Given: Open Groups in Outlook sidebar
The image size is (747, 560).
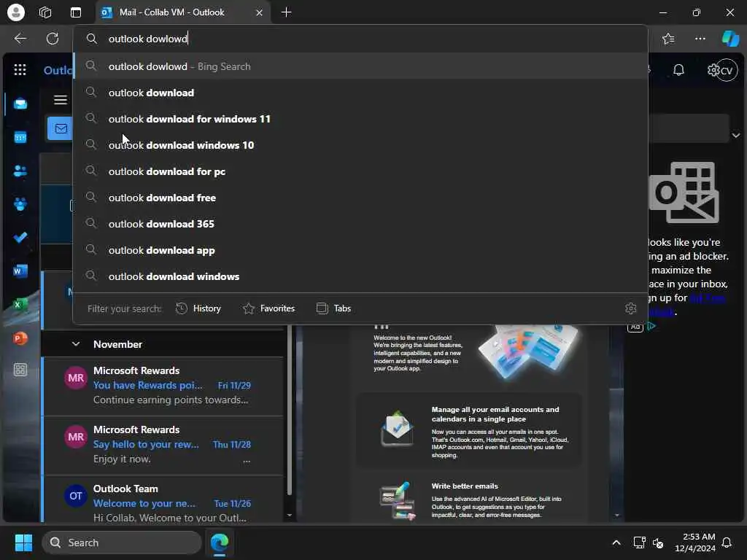Looking at the screenshot, I should (20, 204).
